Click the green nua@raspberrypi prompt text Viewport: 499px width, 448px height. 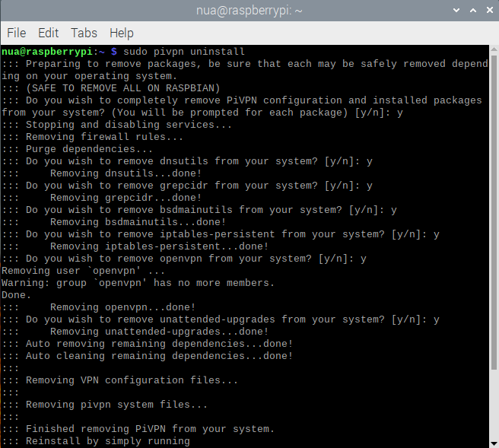(47, 52)
